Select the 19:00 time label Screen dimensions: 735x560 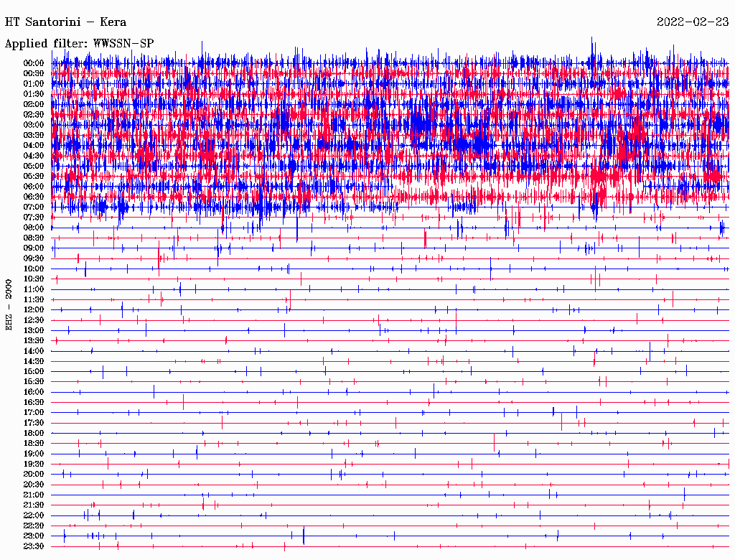click(34, 454)
